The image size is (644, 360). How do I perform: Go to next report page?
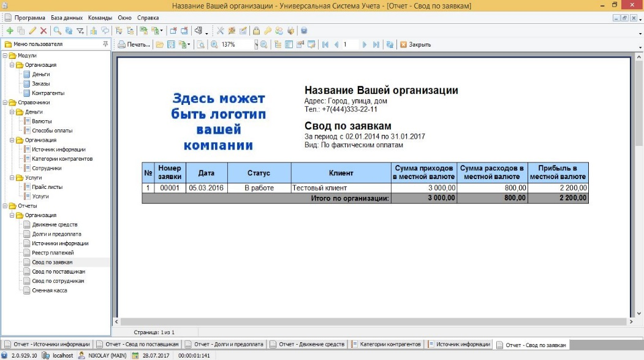coord(365,44)
